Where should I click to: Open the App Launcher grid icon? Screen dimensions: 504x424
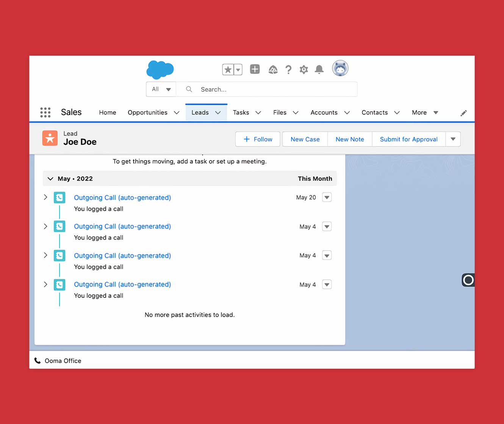pyautogui.click(x=45, y=112)
